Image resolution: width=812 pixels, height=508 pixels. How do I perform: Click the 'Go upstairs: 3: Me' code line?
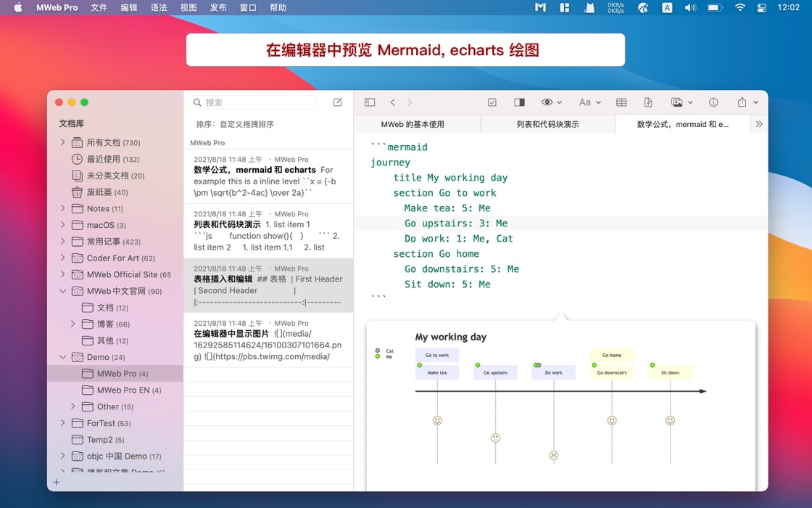point(456,223)
